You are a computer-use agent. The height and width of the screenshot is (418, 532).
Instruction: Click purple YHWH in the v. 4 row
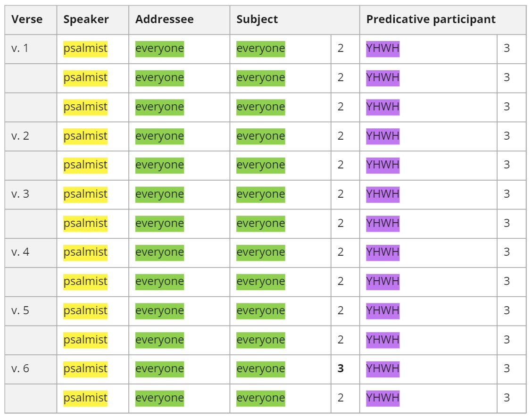click(382, 252)
